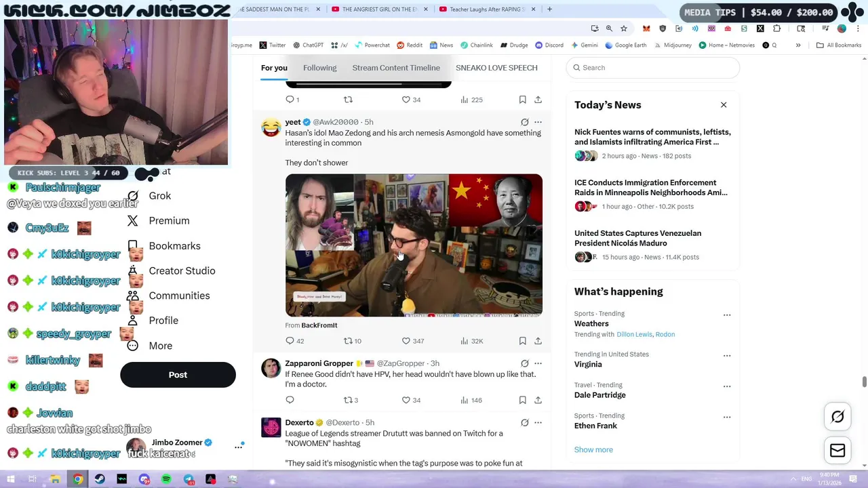The height and width of the screenshot is (488, 868).
Task: Open more options on Dexerto's post
Action: (538, 422)
